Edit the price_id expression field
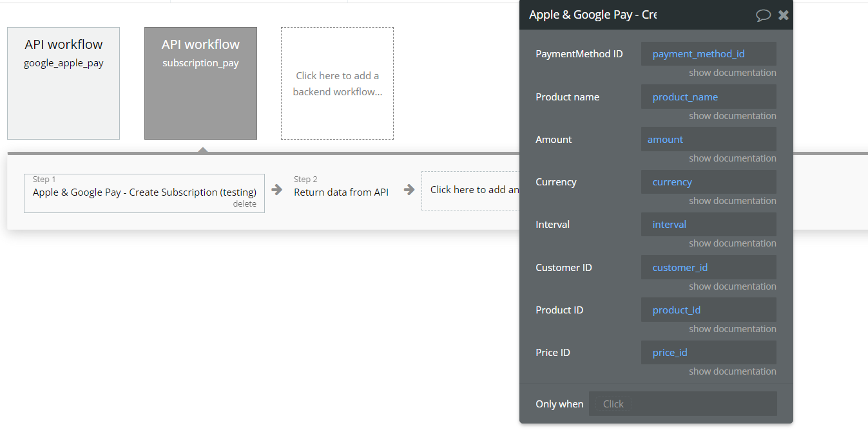Screen dimensions: 868x448 709,353
